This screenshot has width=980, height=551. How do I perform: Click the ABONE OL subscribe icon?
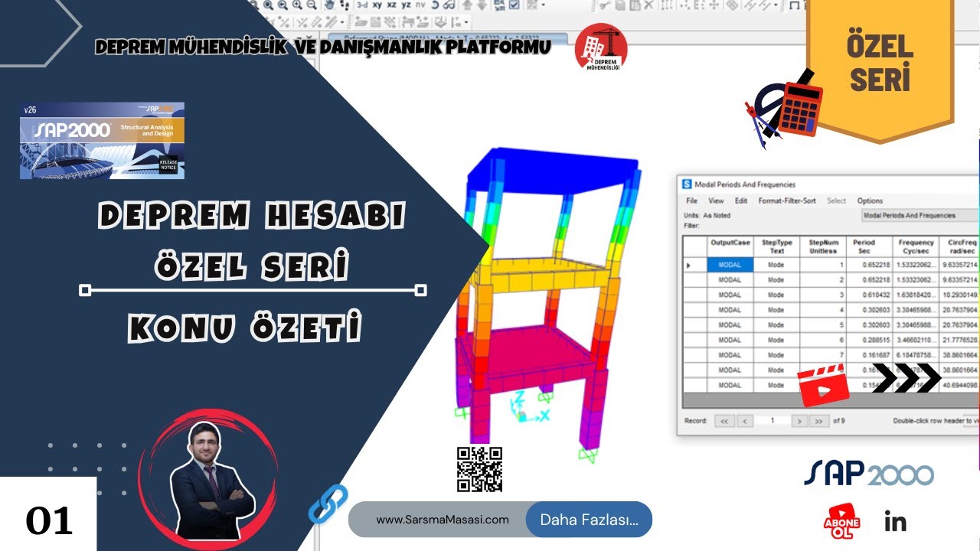click(844, 522)
